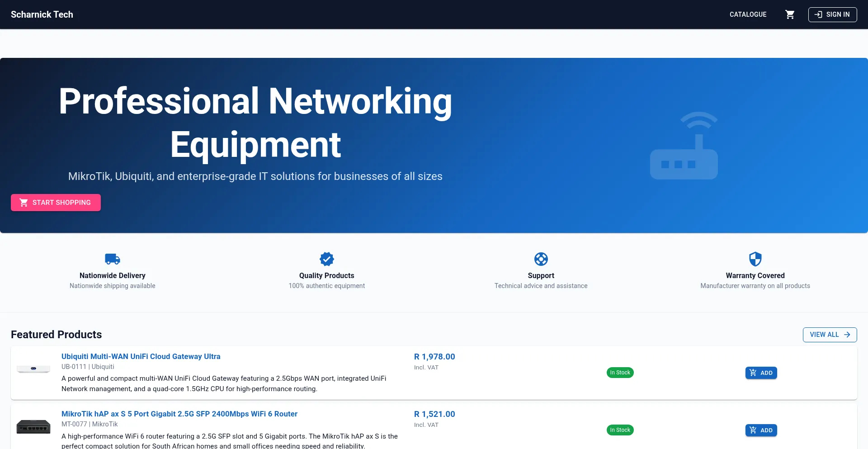Viewport: 868px width, 449px height.
Task: Open the Catalogue menu item
Action: [748, 14]
